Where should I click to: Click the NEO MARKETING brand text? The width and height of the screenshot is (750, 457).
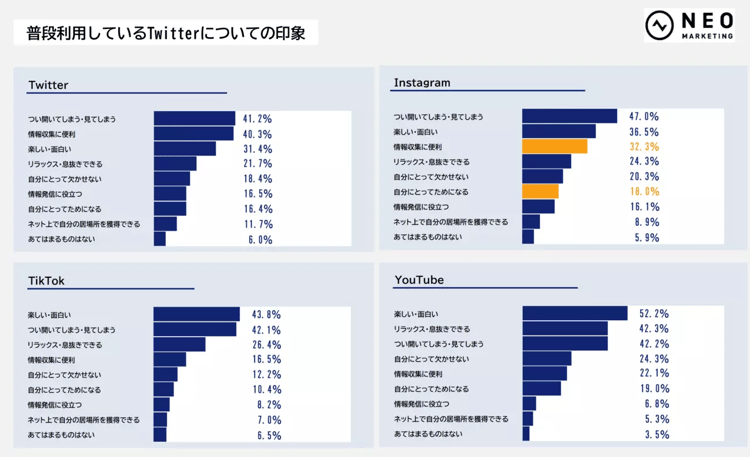pyautogui.click(x=707, y=25)
